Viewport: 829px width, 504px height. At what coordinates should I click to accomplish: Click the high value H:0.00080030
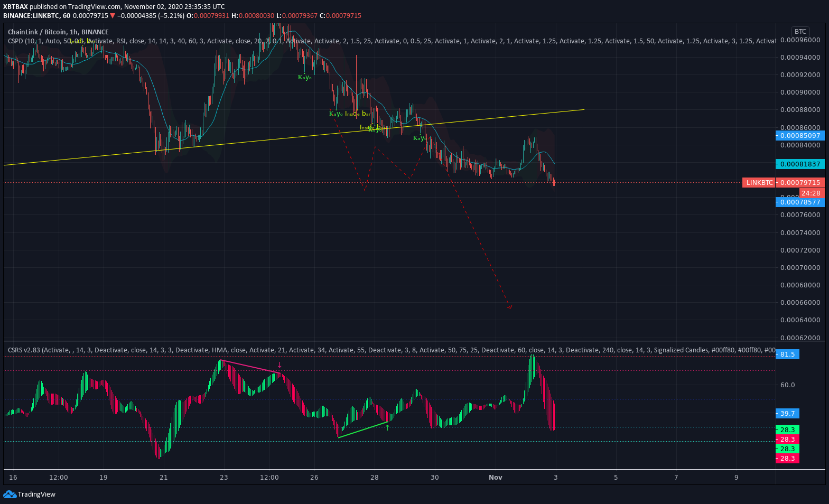254,16
